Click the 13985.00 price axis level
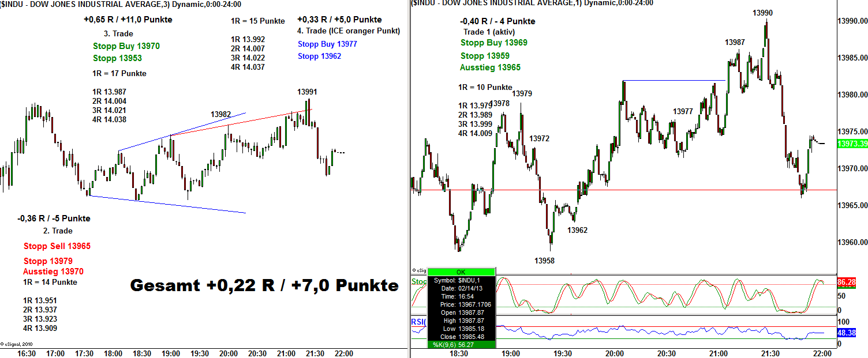 click(852, 58)
